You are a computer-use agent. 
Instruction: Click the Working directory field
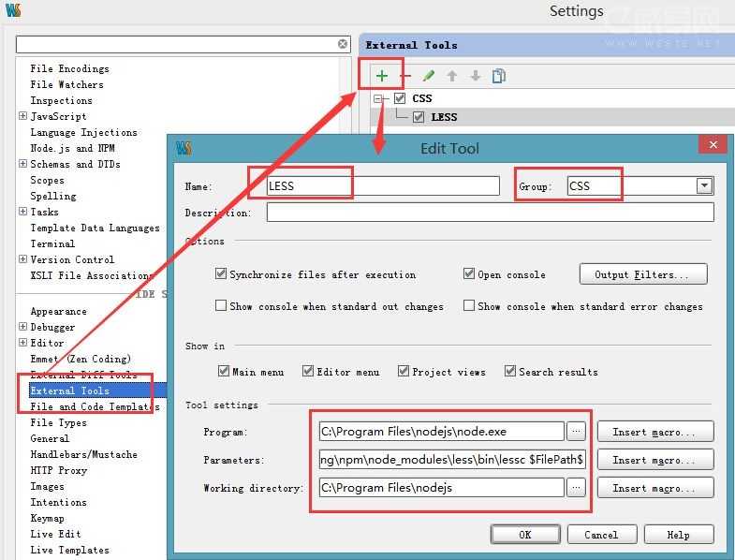pyautogui.click(x=442, y=488)
